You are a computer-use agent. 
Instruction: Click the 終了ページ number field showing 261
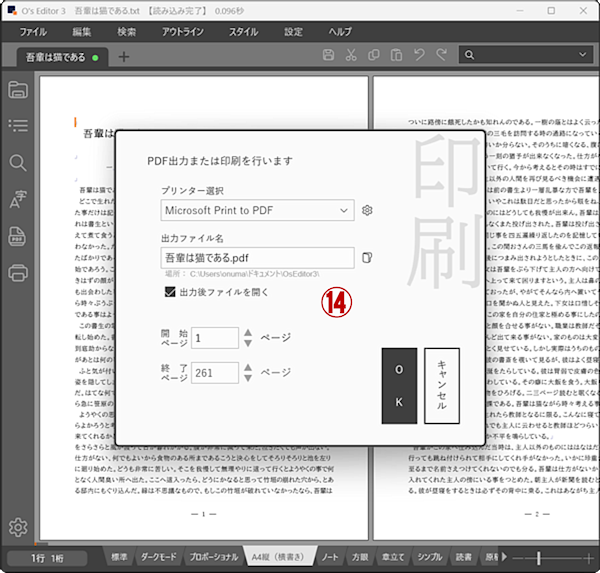coord(215,373)
